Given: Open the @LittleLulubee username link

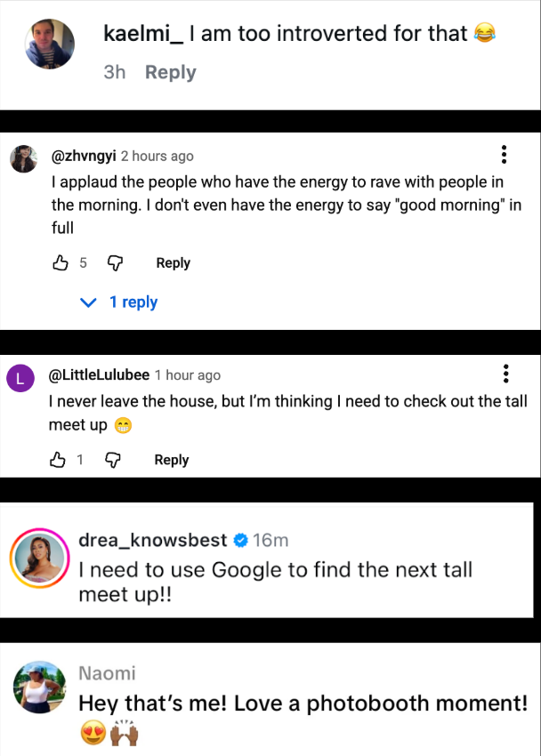Looking at the screenshot, I should point(99,375).
